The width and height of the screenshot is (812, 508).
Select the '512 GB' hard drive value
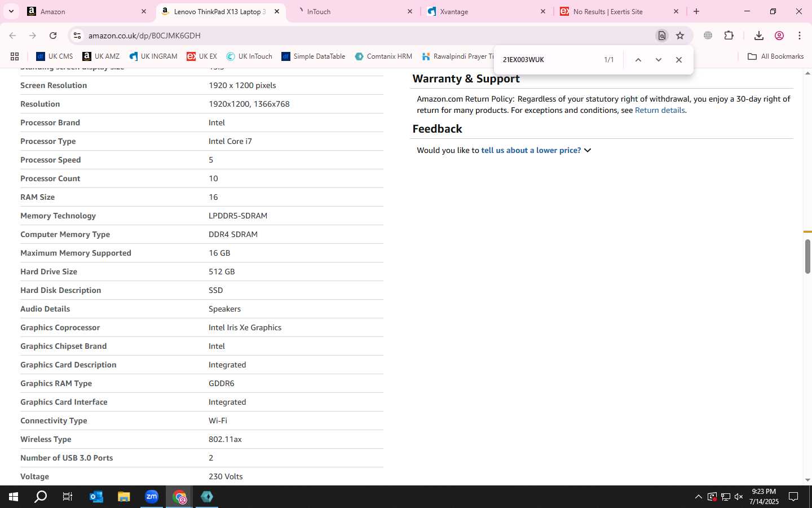(222, 271)
